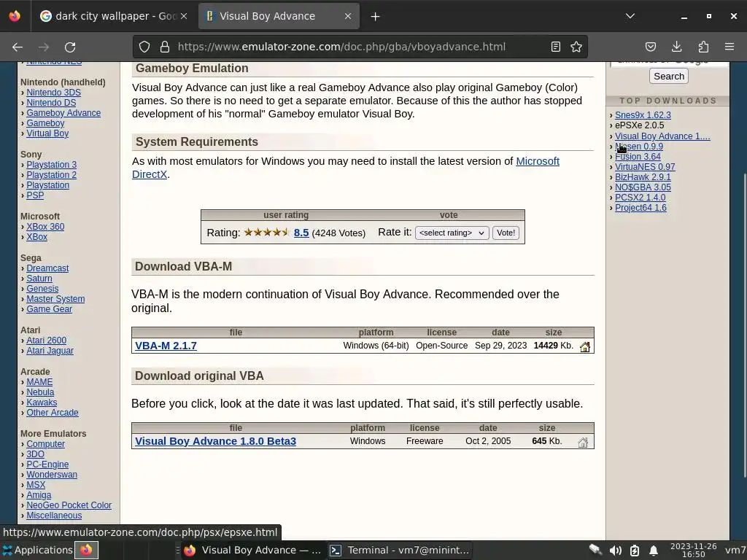Switch to Terminal window in taskbar
This screenshot has width=747, height=560.
tap(400, 550)
